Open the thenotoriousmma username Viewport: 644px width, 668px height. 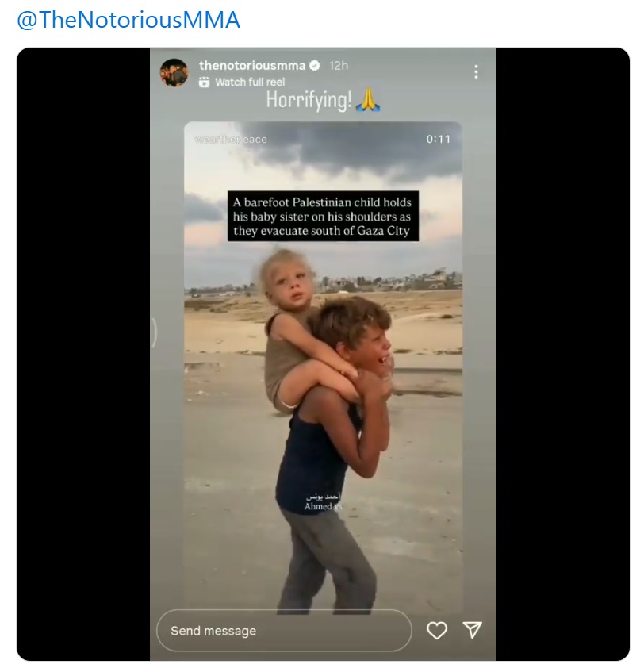click(x=252, y=66)
